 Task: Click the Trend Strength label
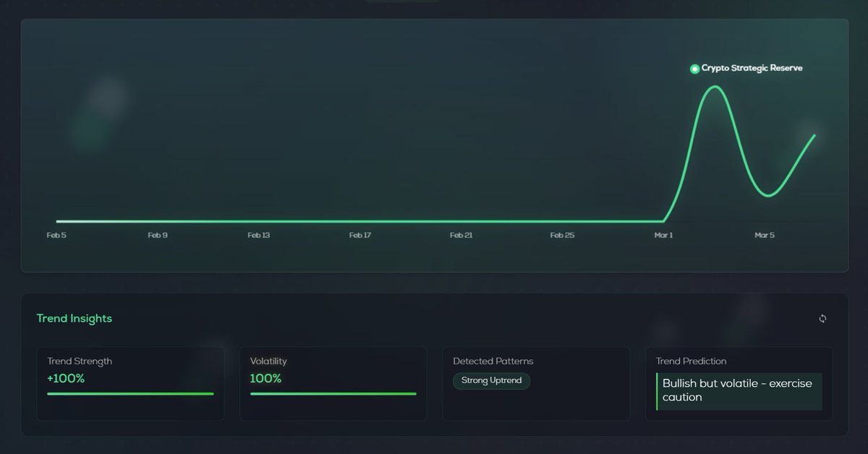[80, 361]
